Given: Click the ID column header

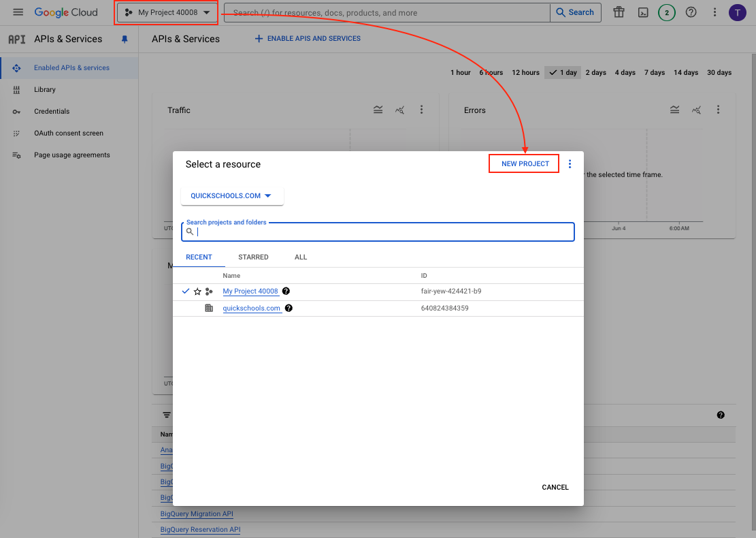Looking at the screenshot, I should pos(424,276).
